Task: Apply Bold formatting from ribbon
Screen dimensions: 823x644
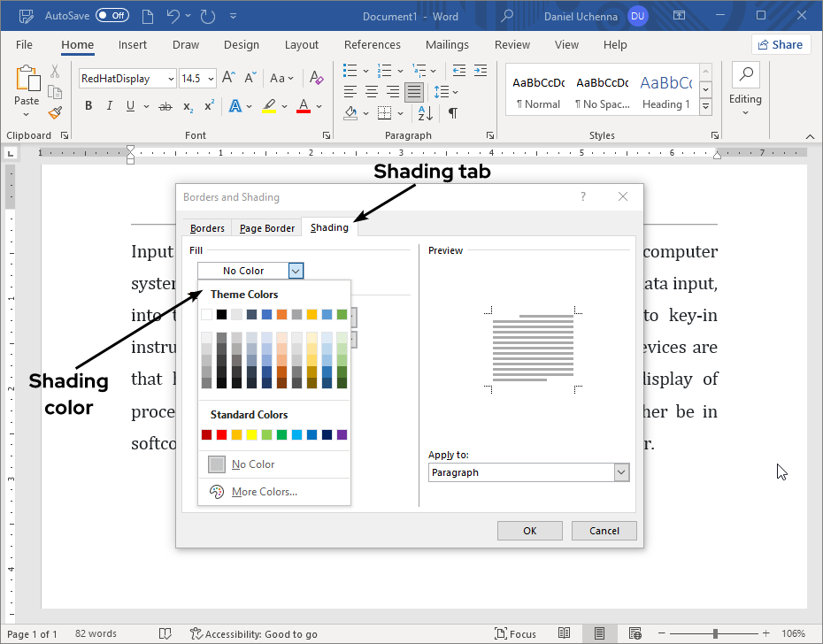Action: pos(88,106)
